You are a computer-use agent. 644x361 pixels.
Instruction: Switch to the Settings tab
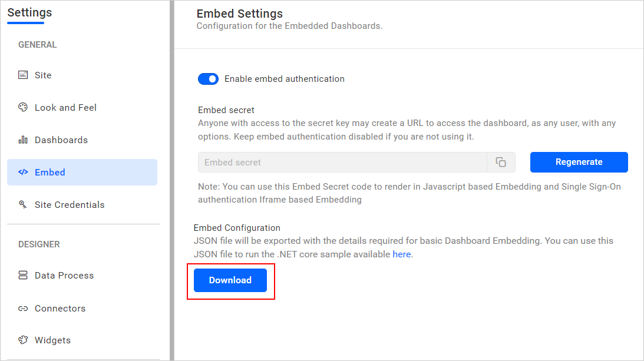click(29, 12)
